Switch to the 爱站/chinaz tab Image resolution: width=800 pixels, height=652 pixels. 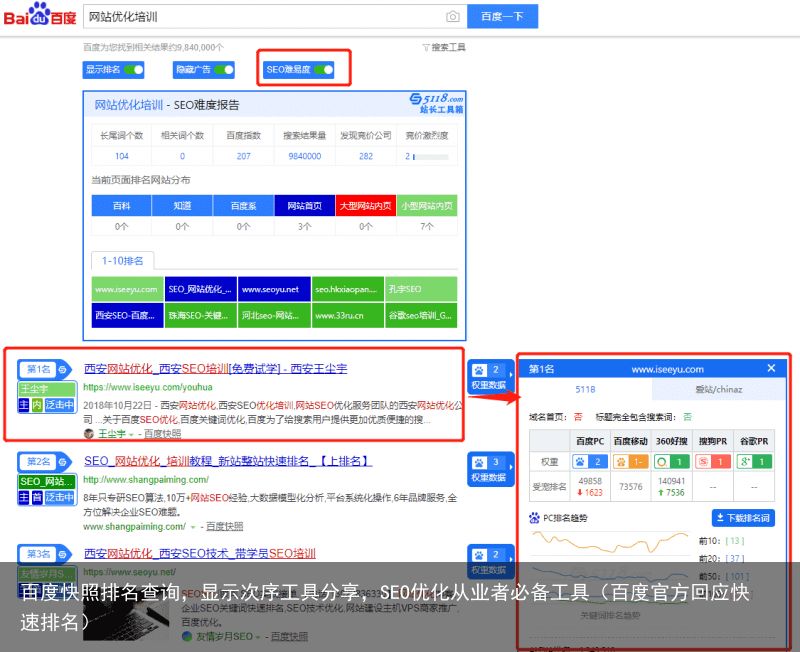pos(718,389)
